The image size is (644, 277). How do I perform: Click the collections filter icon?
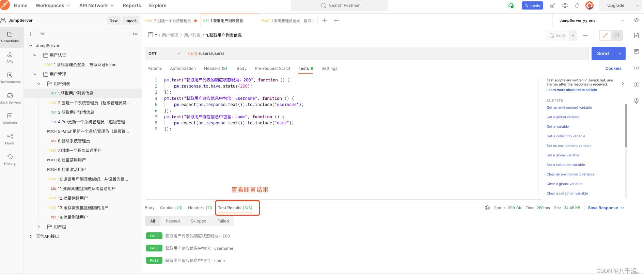click(x=43, y=34)
